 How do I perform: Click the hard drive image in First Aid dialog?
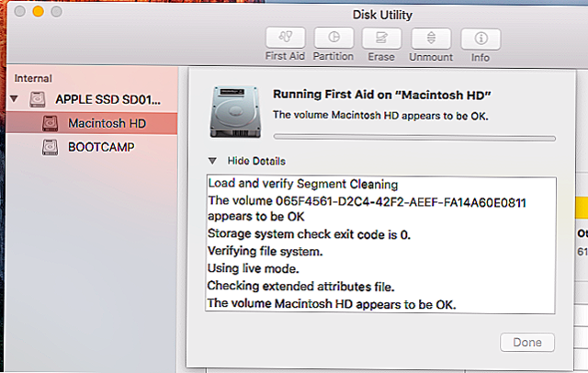pyautogui.click(x=235, y=112)
